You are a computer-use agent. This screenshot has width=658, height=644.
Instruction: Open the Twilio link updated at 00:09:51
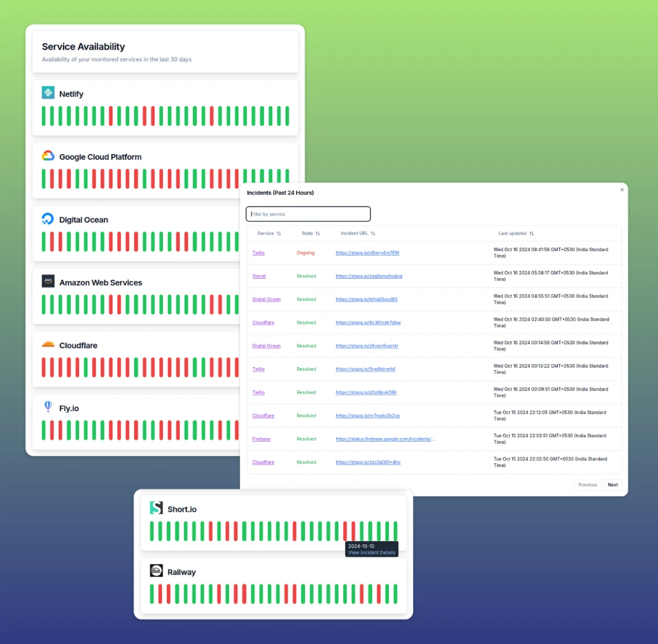(259, 392)
